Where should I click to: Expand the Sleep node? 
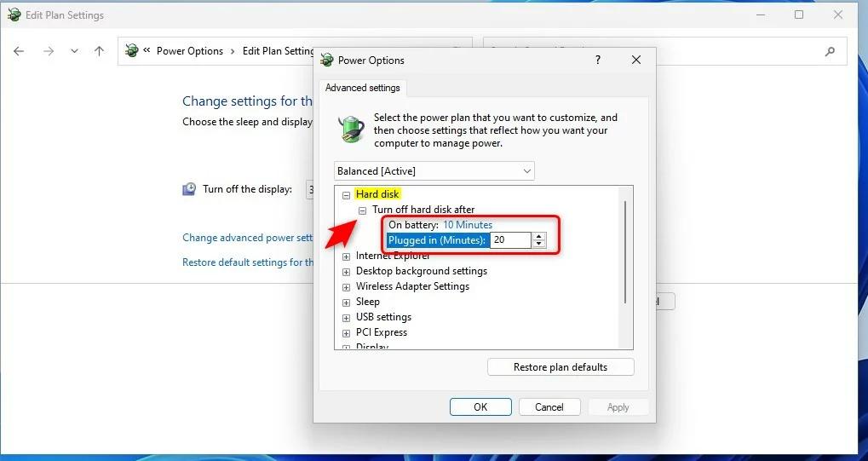pyautogui.click(x=346, y=303)
